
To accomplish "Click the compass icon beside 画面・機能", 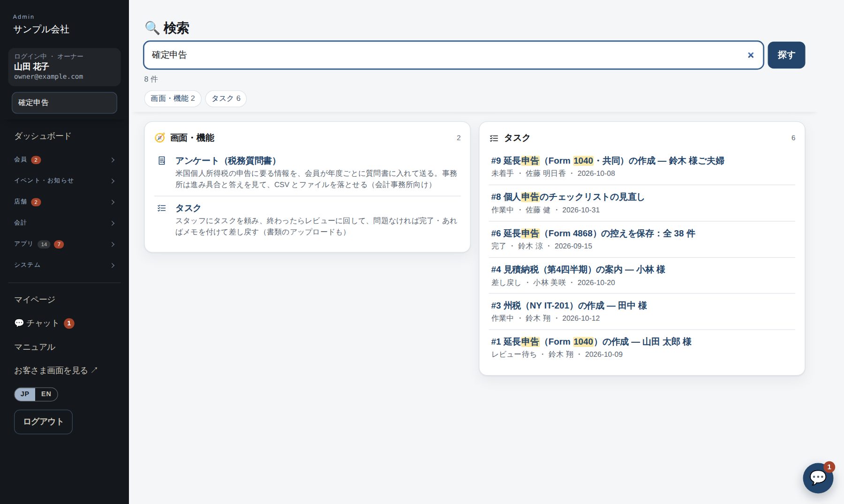I will tap(160, 138).
